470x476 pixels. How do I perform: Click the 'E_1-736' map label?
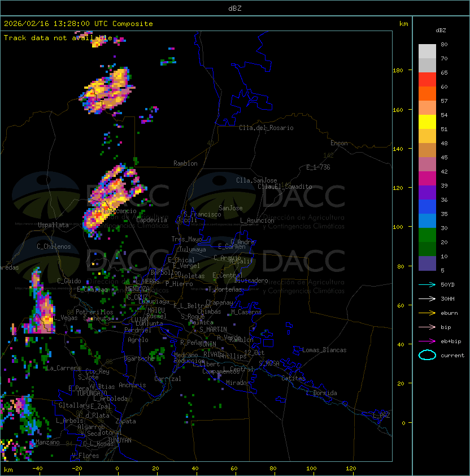(318, 167)
